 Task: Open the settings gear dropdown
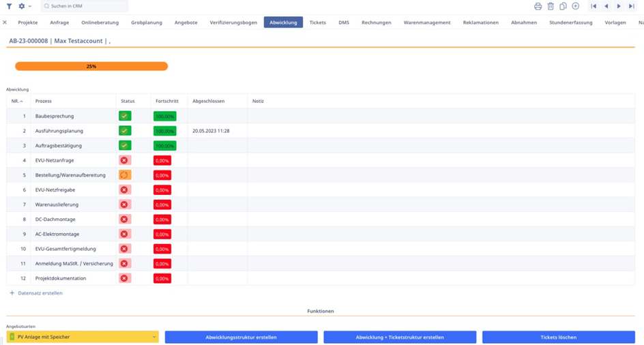pyautogui.click(x=24, y=6)
